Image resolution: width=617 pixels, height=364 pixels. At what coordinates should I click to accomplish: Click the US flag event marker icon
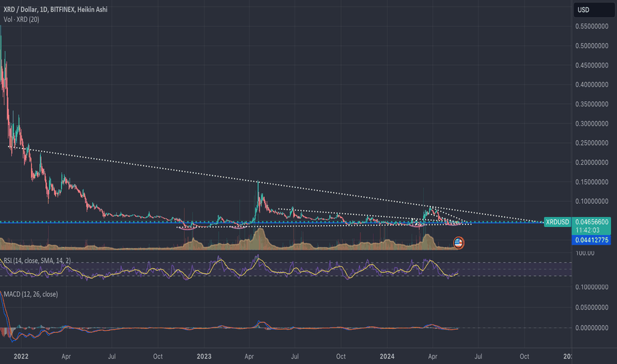pos(458,243)
